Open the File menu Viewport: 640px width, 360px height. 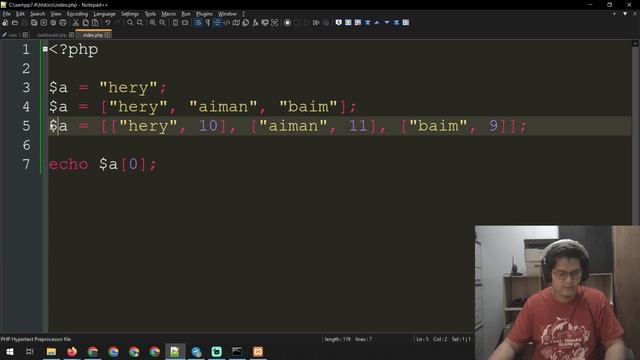click(7, 14)
